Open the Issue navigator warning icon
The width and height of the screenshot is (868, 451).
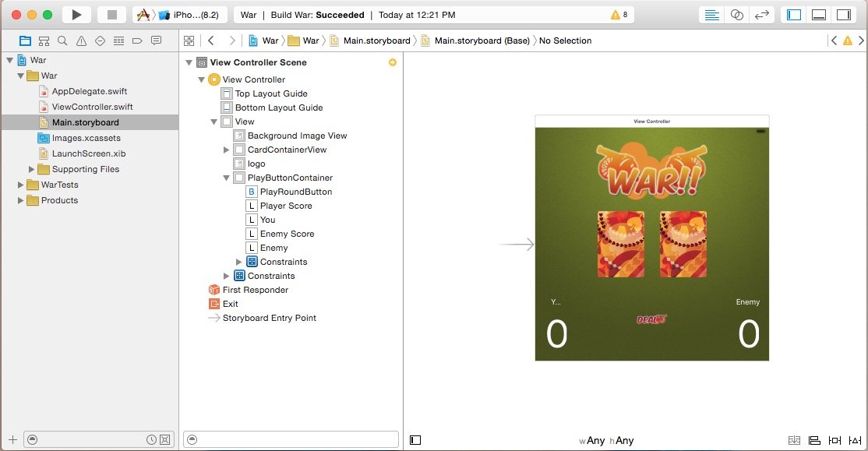81,41
